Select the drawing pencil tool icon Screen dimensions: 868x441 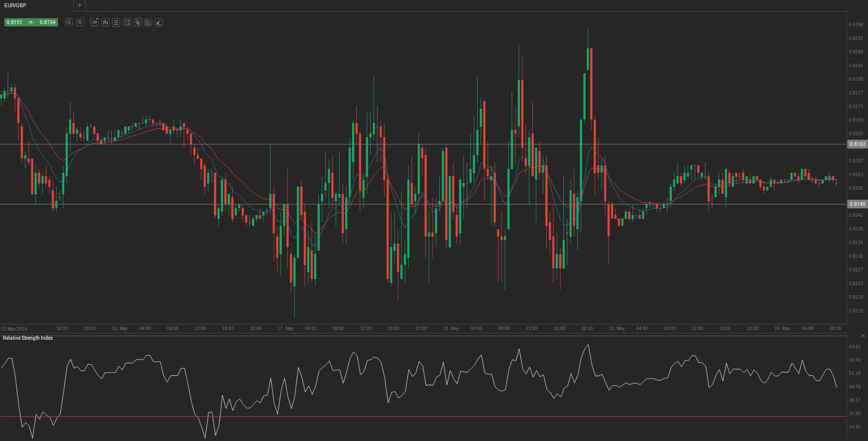159,23
